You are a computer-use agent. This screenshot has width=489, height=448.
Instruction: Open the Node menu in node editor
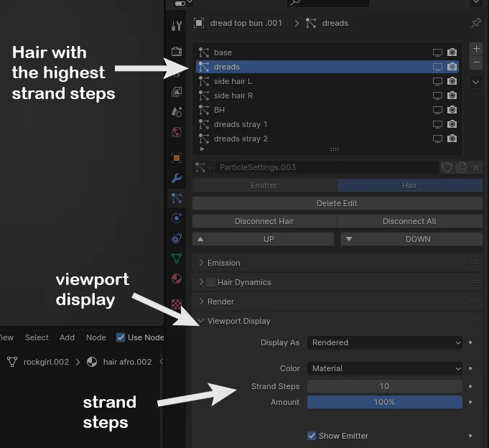tap(96, 337)
